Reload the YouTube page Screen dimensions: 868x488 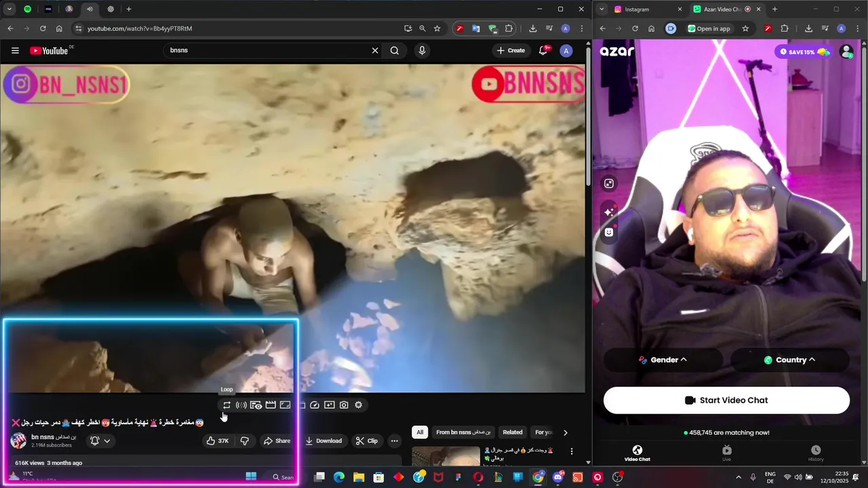click(x=43, y=28)
